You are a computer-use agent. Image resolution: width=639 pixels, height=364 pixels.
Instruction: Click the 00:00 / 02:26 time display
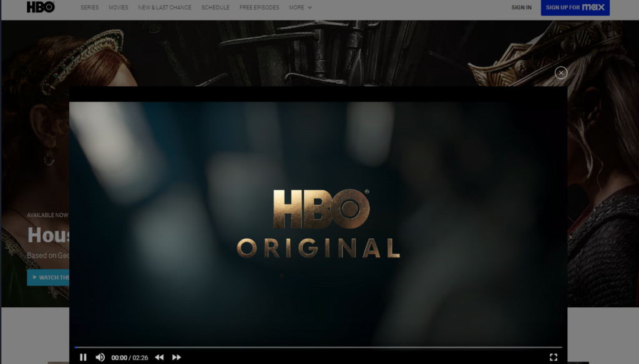click(x=130, y=358)
